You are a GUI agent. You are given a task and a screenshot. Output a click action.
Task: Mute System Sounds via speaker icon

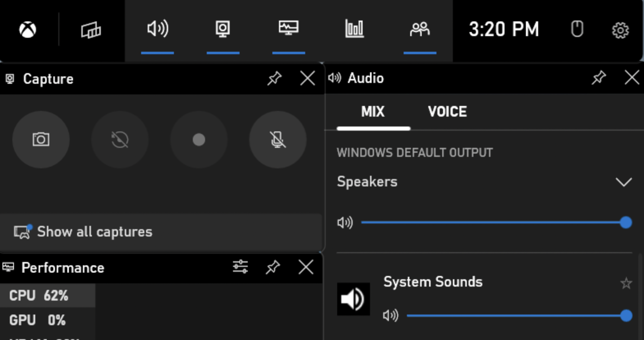pyautogui.click(x=390, y=315)
